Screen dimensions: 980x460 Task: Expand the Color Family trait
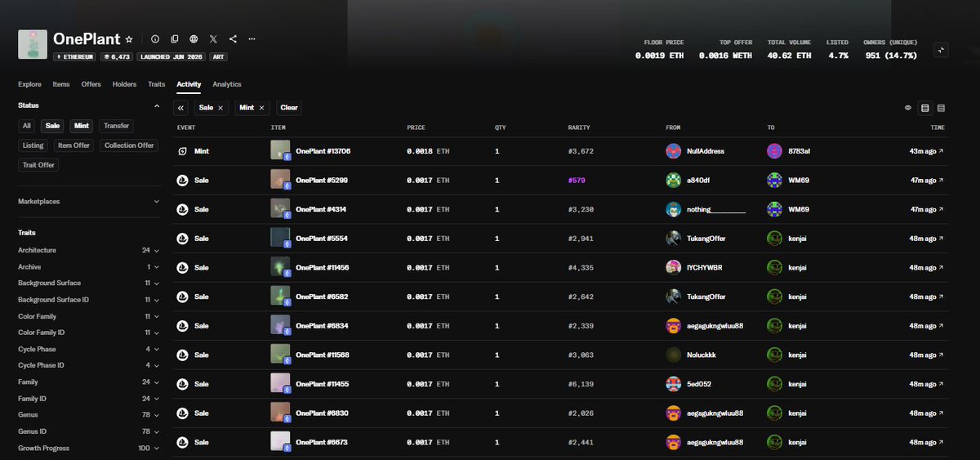click(88, 316)
